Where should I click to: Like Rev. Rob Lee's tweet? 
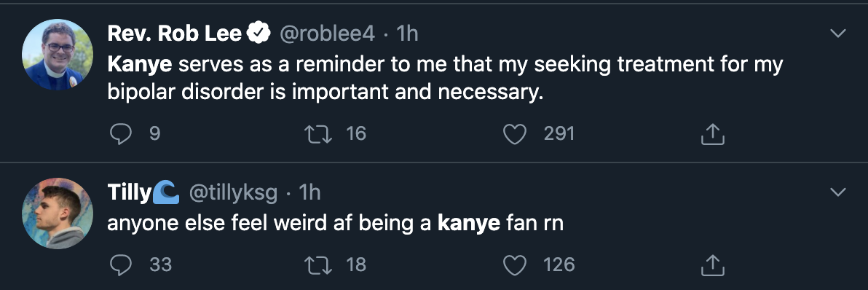514,134
